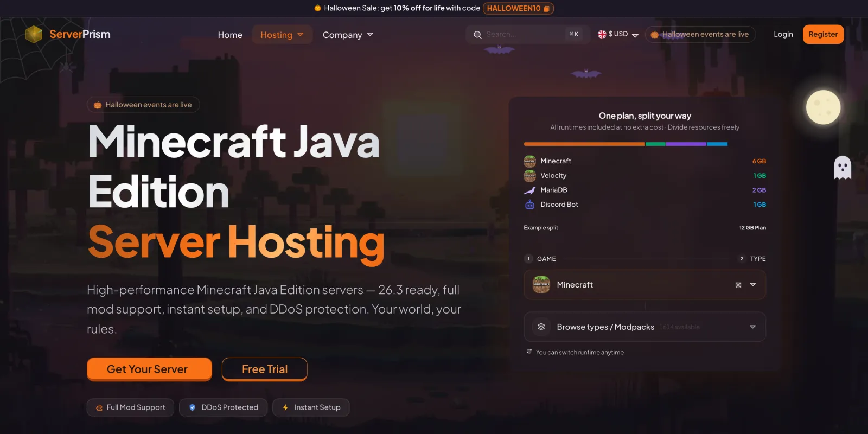Click the ServerPrism cube logo icon
The width and height of the screenshot is (868, 434).
[x=34, y=34]
